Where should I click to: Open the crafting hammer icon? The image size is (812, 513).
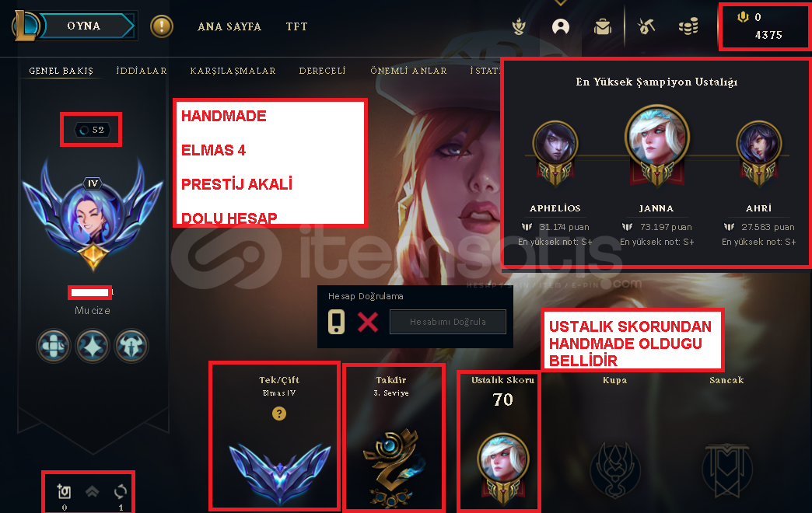[x=646, y=26]
